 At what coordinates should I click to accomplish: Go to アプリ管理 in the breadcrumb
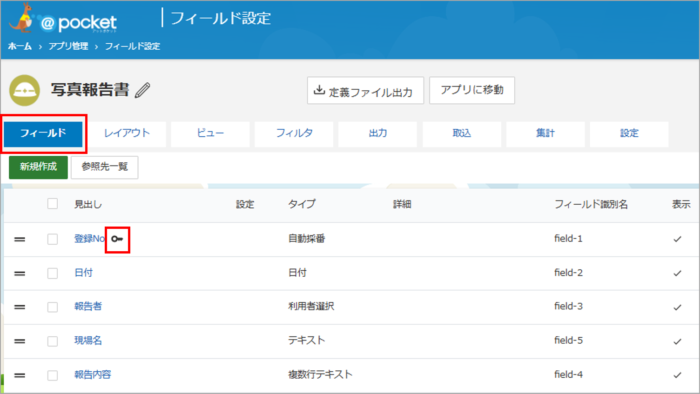pos(68,46)
